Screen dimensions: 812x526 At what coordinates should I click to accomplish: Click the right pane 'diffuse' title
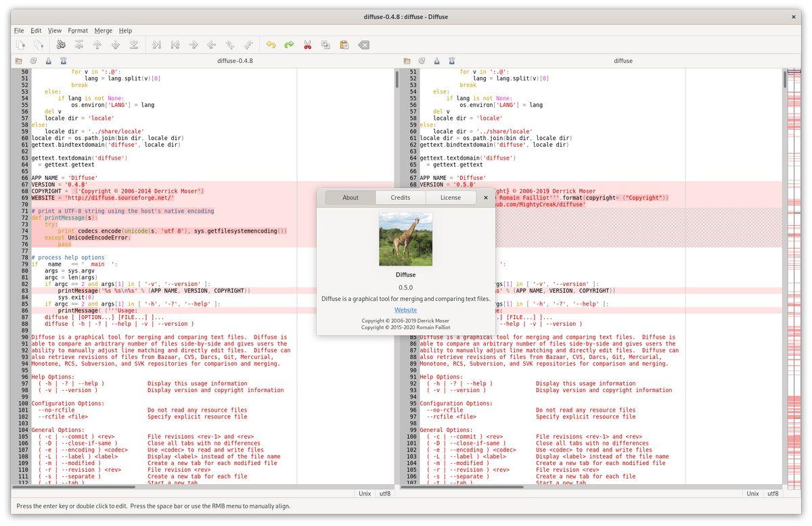[x=623, y=61]
